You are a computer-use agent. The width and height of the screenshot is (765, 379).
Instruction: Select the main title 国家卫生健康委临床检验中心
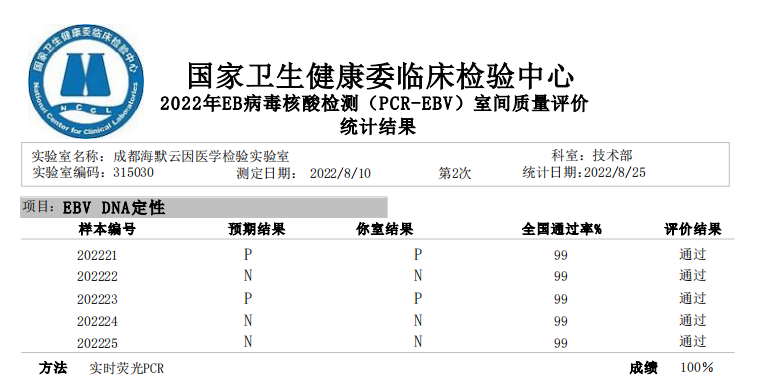(382, 77)
